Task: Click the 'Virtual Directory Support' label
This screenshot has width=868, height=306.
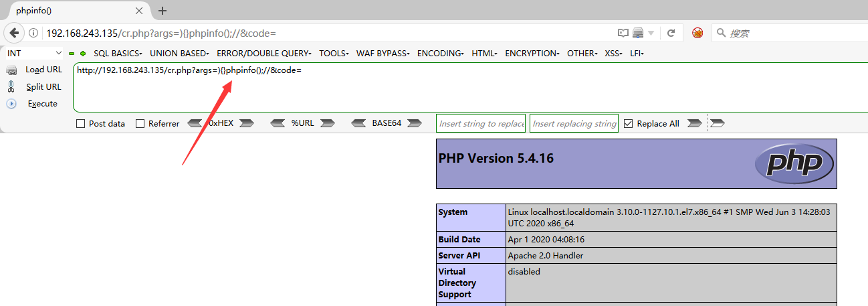Action: (456, 283)
